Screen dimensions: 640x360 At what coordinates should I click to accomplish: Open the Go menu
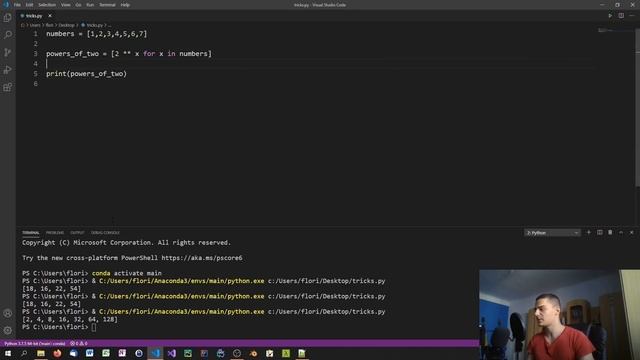[78, 5]
